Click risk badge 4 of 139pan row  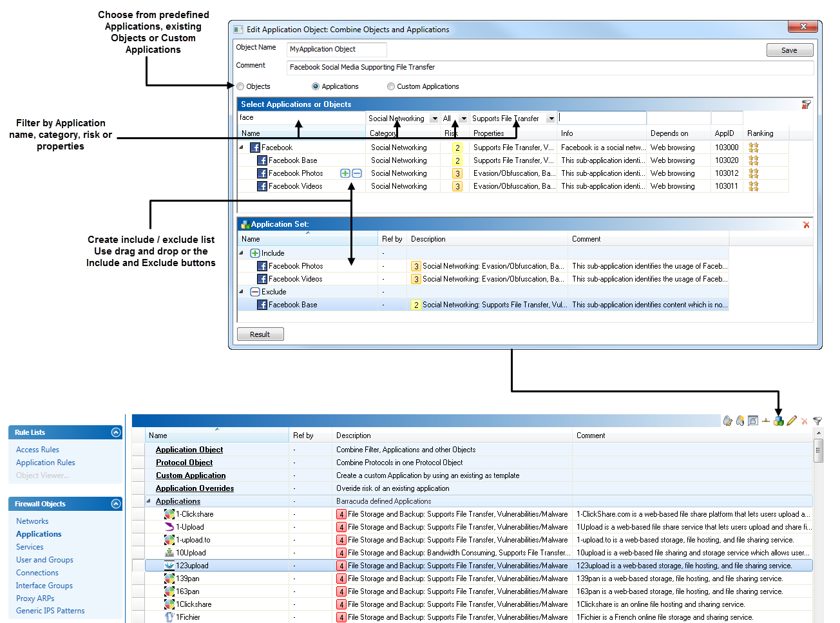click(x=341, y=579)
